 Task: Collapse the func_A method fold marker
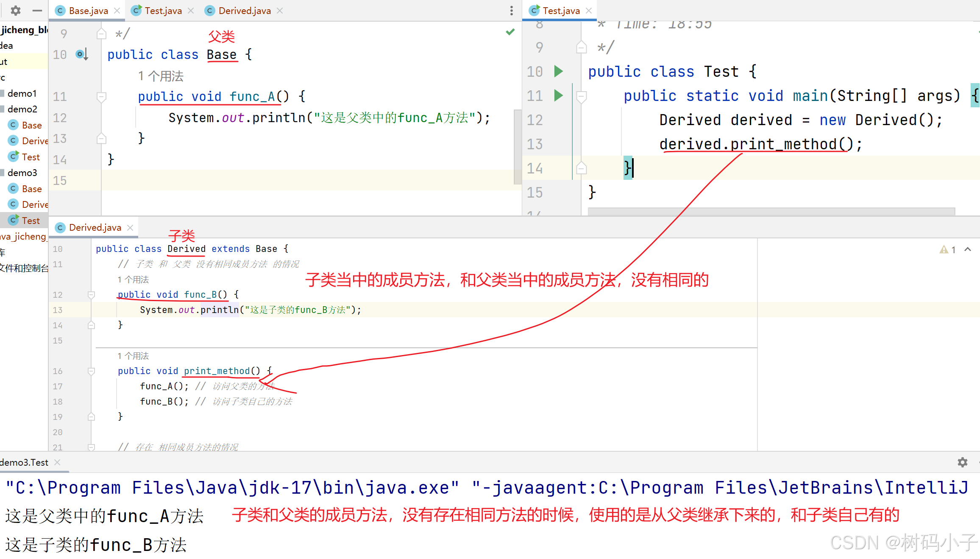click(x=101, y=97)
